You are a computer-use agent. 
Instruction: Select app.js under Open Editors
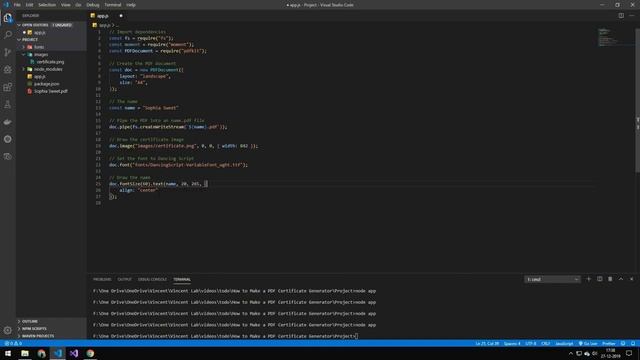40,32
